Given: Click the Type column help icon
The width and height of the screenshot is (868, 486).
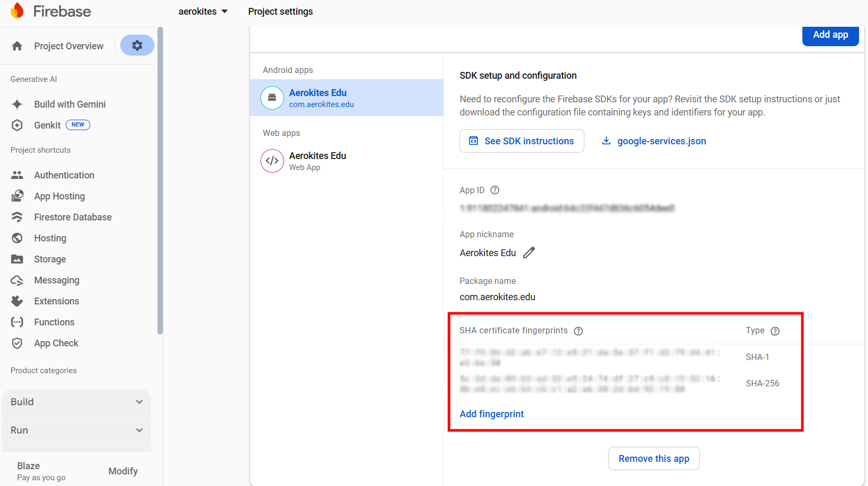Looking at the screenshot, I should (775, 331).
